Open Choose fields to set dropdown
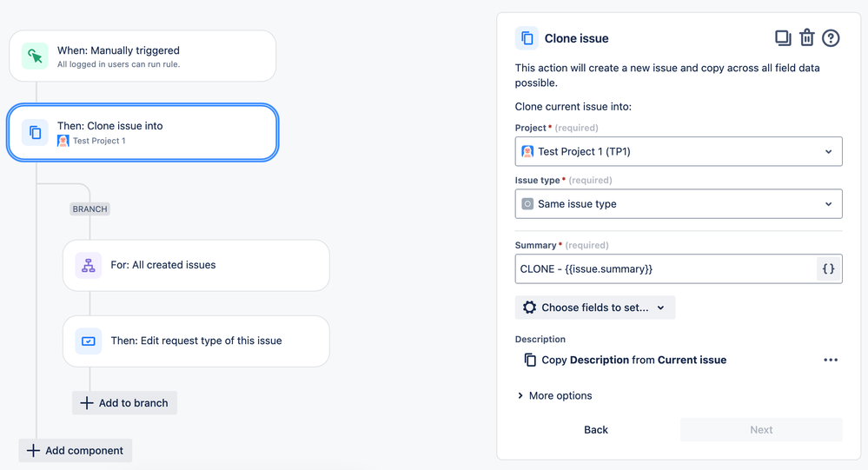This screenshot has width=868, height=470. pyautogui.click(x=595, y=308)
